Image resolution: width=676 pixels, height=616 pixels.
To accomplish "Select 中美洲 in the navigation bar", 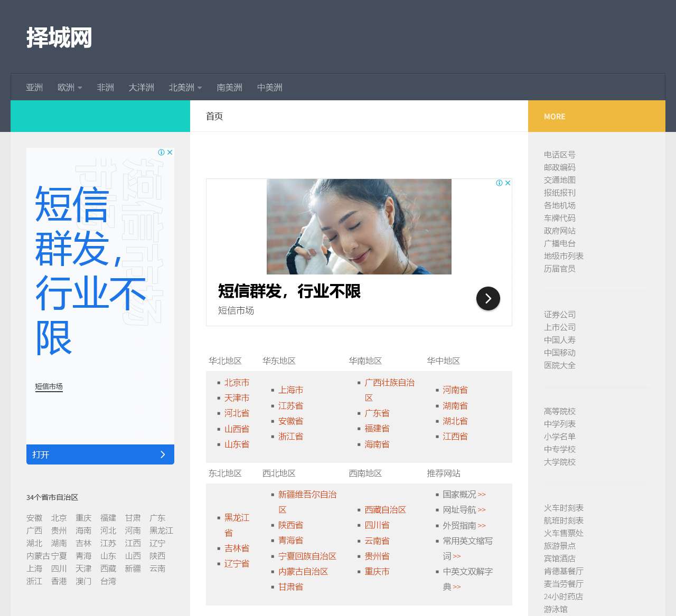I will (x=269, y=88).
